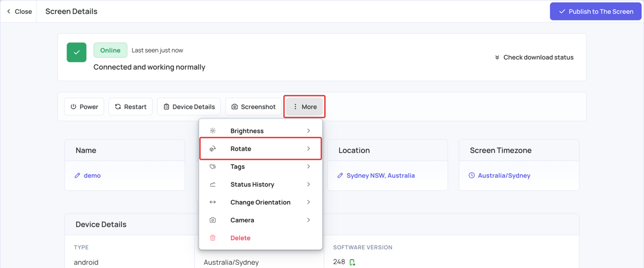Screen dimensions: 644x268
Task: Click the Publish checkmark icon
Action: point(562,11)
